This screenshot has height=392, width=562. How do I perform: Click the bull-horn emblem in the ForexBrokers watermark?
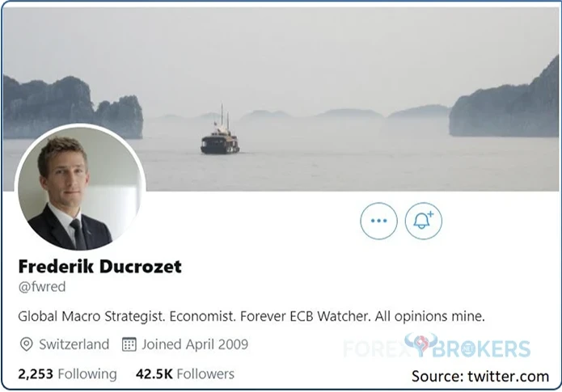[421, 344]
